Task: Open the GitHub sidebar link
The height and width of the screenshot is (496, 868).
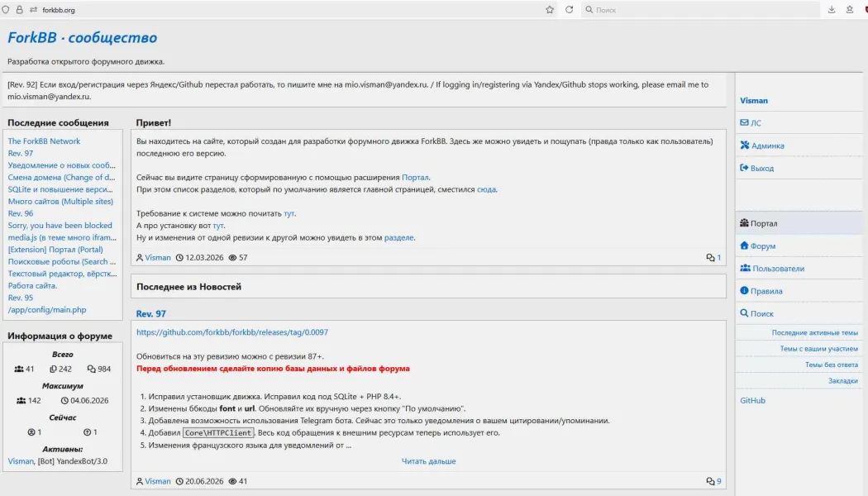Action: [x=752, y=400]
